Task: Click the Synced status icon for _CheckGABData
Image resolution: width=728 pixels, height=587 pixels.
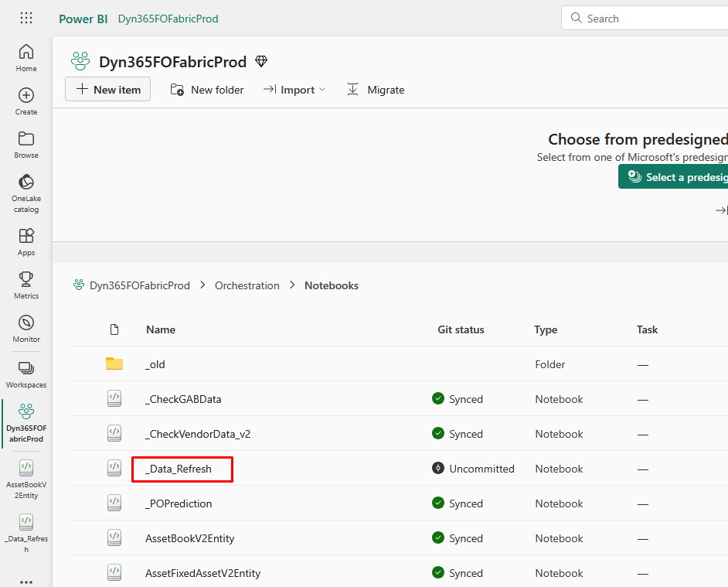Action: tap(438, 398)
